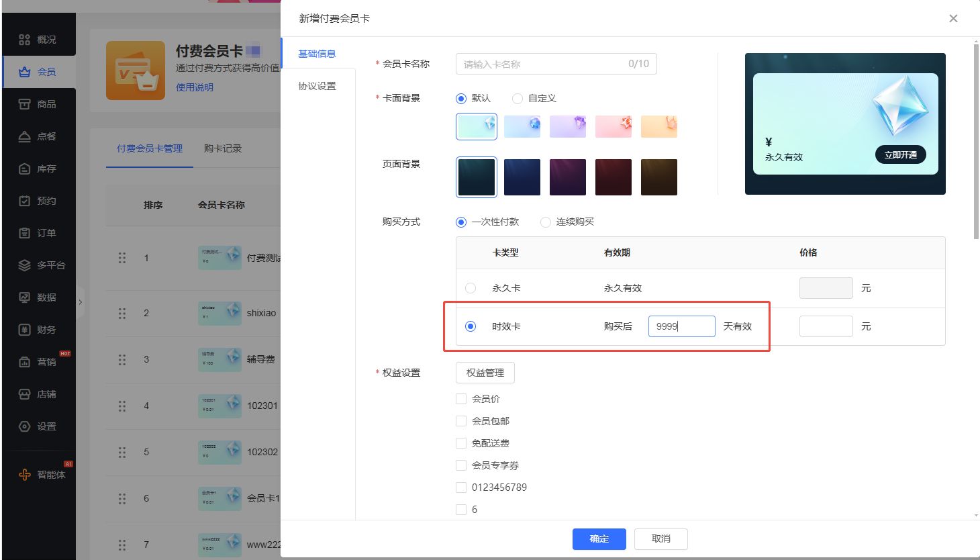Open the 订单 orders sidebar icon
The width and height of the screenshot is (980, 560).
click(25, 233)
